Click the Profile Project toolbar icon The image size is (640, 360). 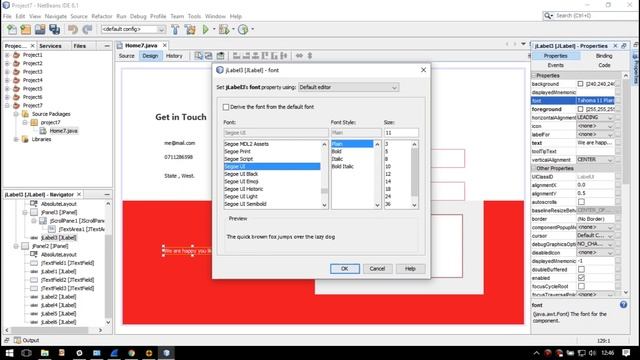(243, 29)
